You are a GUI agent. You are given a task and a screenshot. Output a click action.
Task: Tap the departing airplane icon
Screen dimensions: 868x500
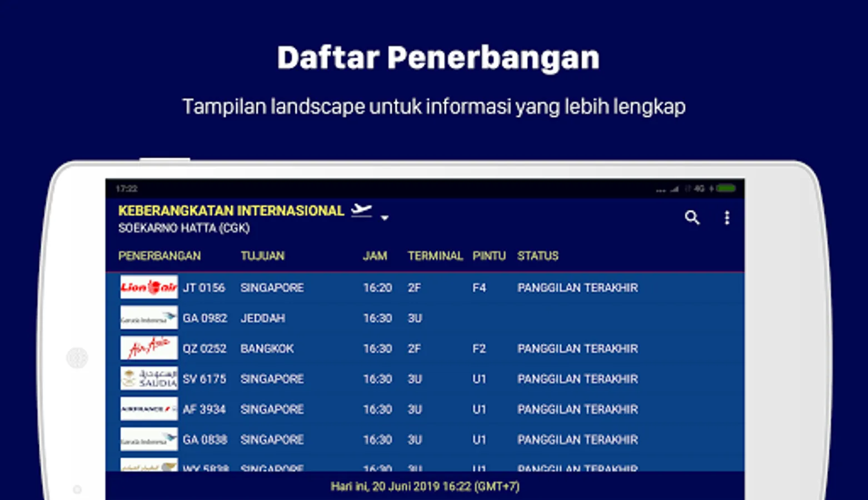coord(362,210)
